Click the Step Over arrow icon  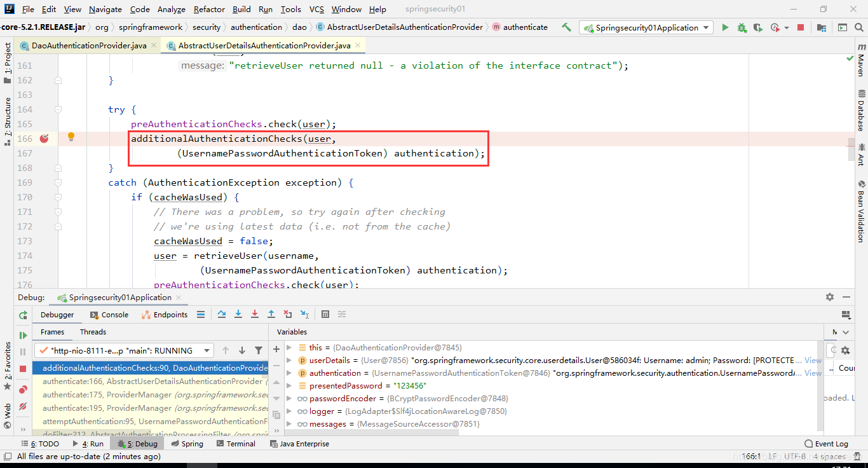coord(222,314)
